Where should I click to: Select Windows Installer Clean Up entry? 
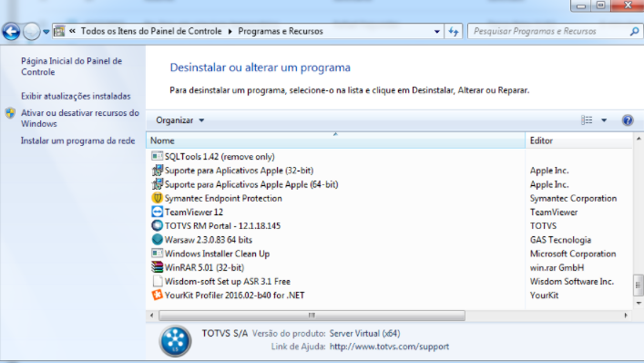click(218, 254)
